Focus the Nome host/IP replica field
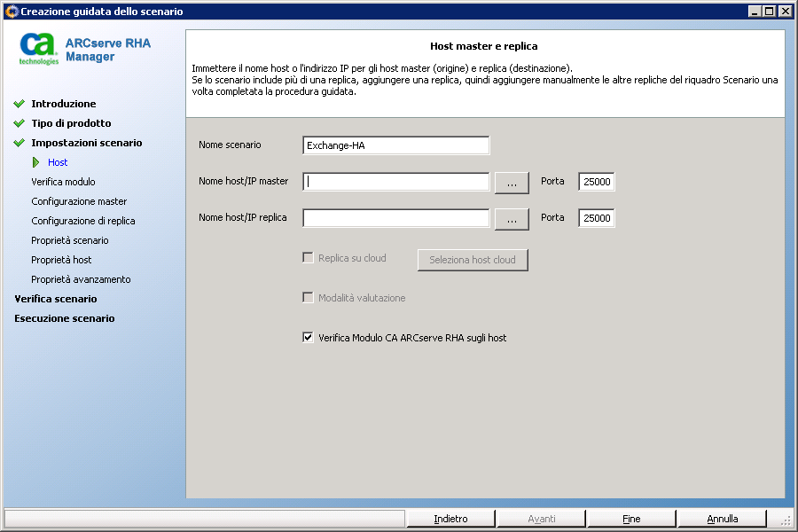Screen dimensions: 798x532 (x=396, y=218)
